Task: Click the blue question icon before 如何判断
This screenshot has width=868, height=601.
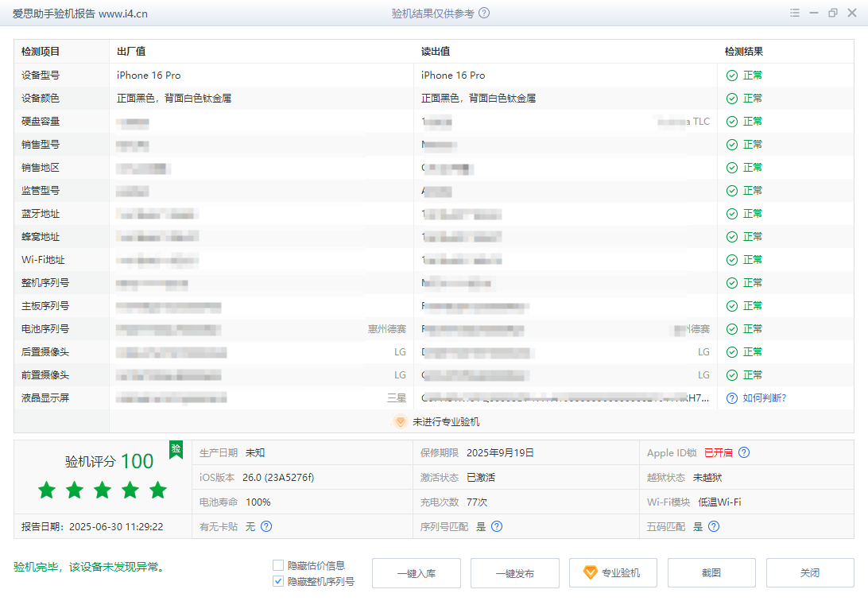Action: coord(733,397)
